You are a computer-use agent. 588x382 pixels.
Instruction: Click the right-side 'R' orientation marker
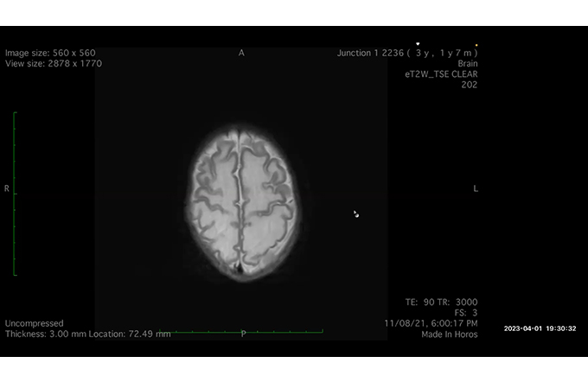pos(7,188)
